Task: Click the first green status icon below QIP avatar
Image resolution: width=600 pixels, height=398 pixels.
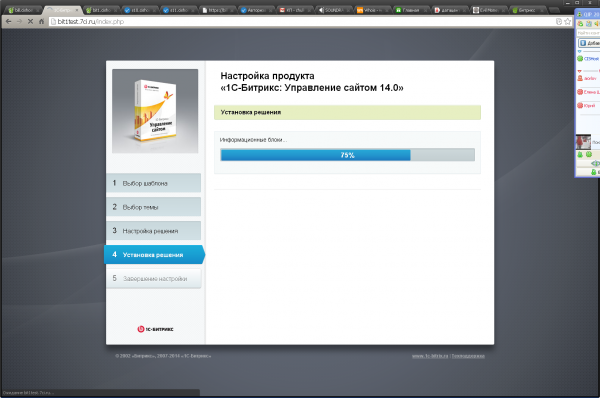Action: [580, 155]
